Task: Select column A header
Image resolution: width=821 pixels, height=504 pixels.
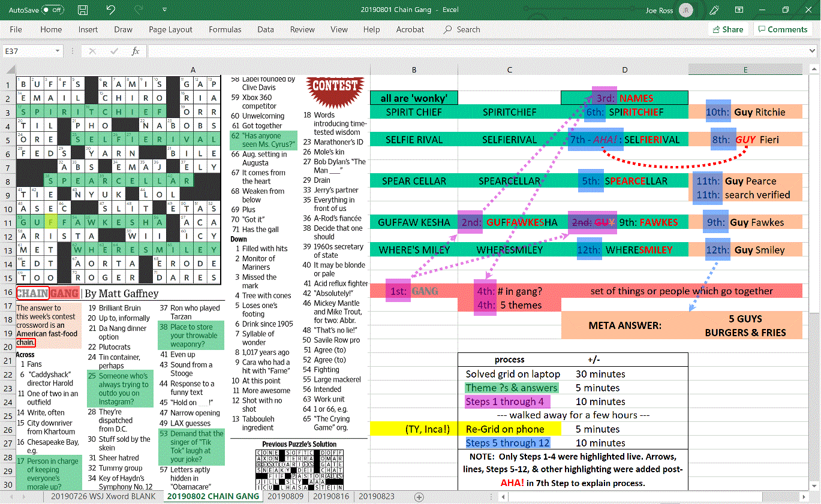Action: 193,70
